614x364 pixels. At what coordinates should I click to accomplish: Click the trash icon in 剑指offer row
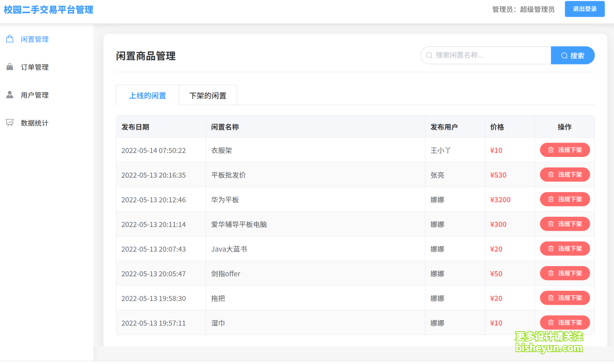pyautogui.click(x=551, y=273)
